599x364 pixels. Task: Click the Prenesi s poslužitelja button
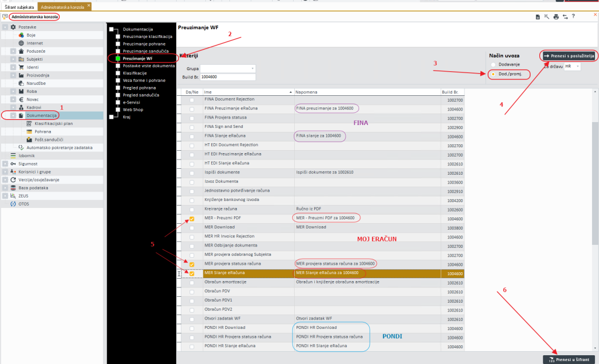coord(569,56)
